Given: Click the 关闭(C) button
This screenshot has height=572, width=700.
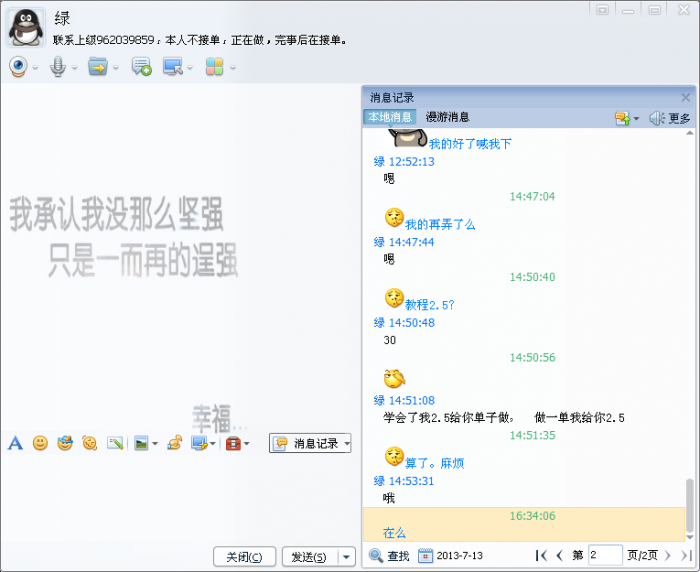Looking at the screenshot, I should (x=244, y=557).
